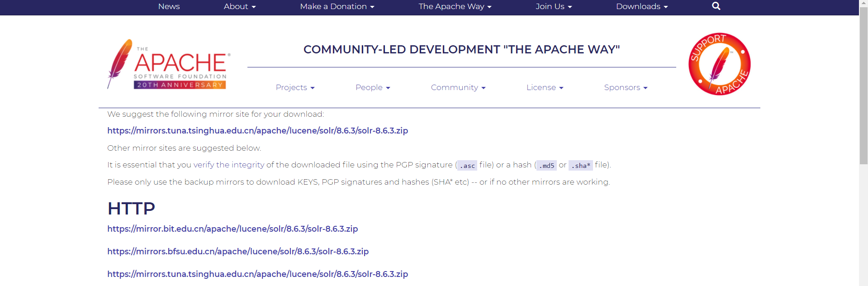Open the Apache Software Foundation logo
This screenshot has width=868, height=286.
coord(169,64)
